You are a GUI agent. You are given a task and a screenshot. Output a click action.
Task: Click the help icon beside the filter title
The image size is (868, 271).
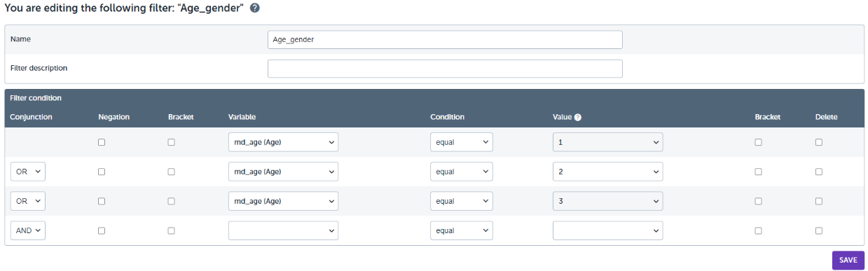point(255,8)
